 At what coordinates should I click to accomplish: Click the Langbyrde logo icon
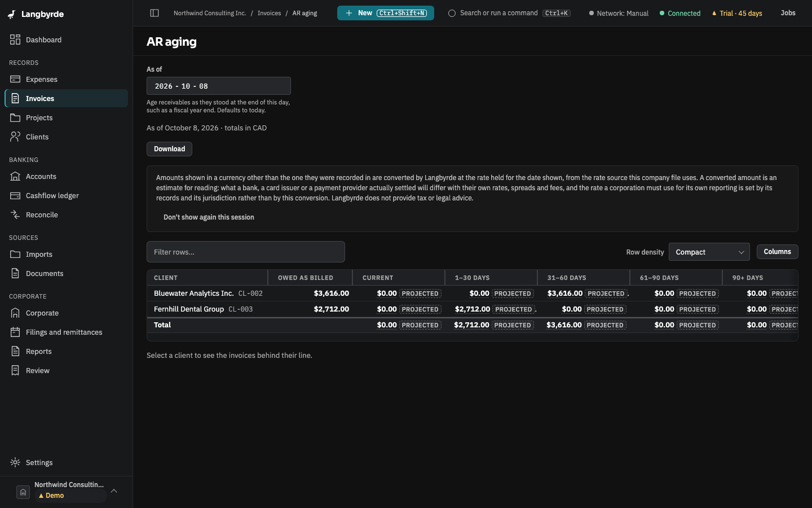point(12,14)
